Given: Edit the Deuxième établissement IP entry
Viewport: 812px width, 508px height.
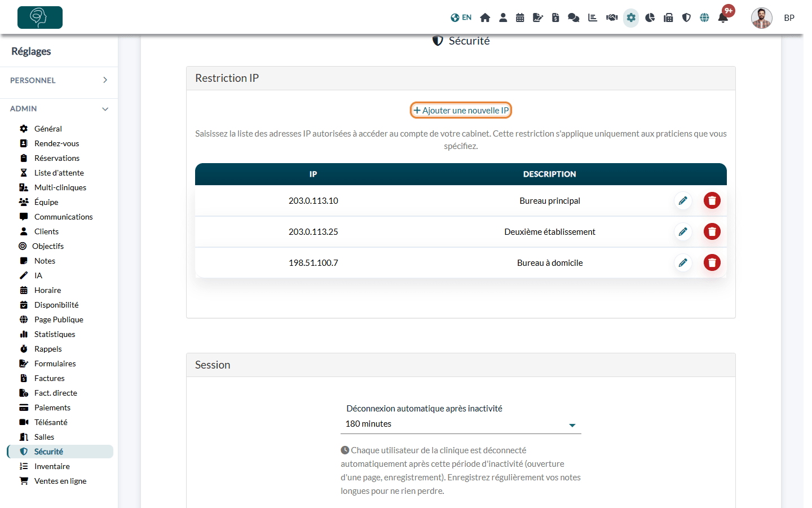Looking at the screenshot, I should tap(683, 232).
